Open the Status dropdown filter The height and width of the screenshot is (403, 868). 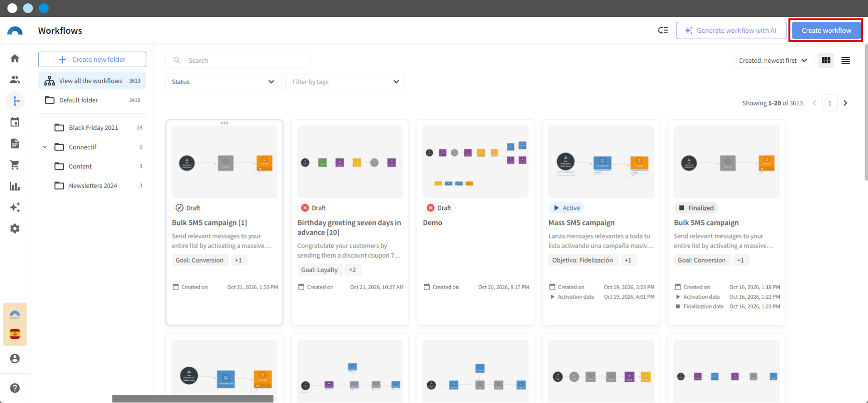point(223,82)
